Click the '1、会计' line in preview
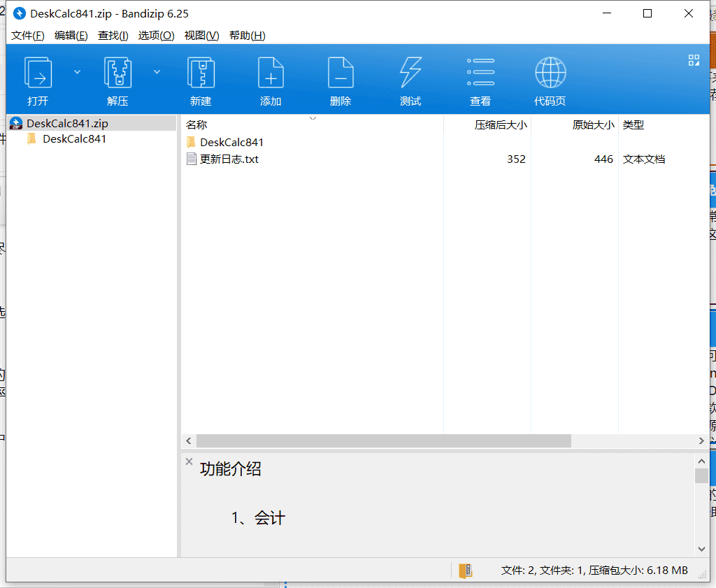Image resolution: width=716 pixels, height=588 pixels. [x=258, y=518]
